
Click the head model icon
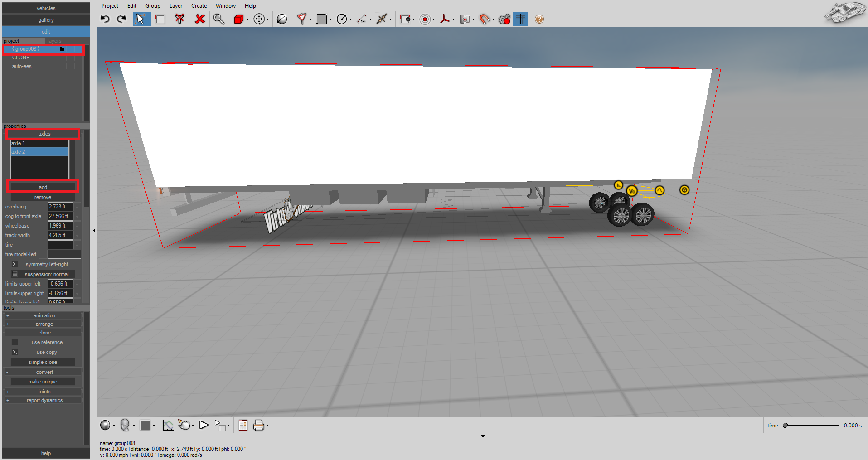pos(125,425)
